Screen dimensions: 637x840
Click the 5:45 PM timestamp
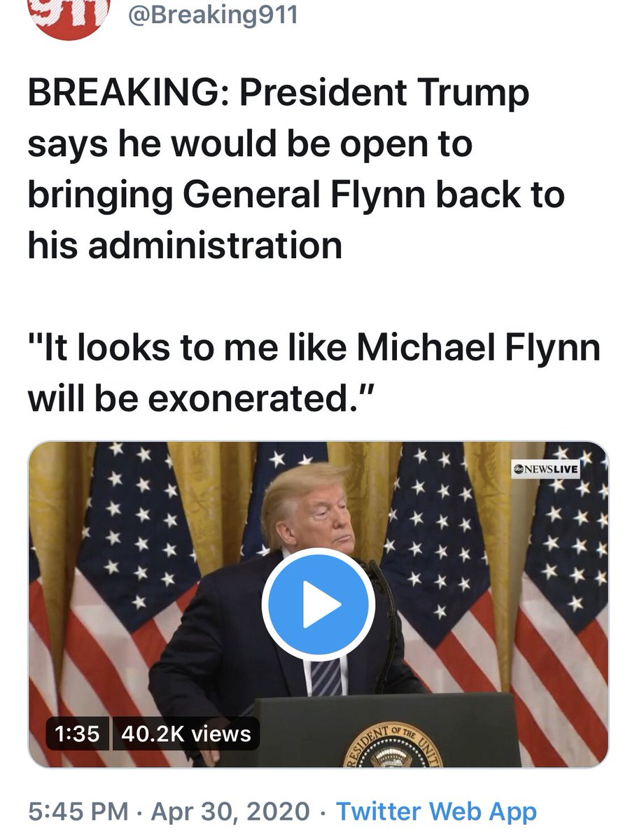[78, 812]
